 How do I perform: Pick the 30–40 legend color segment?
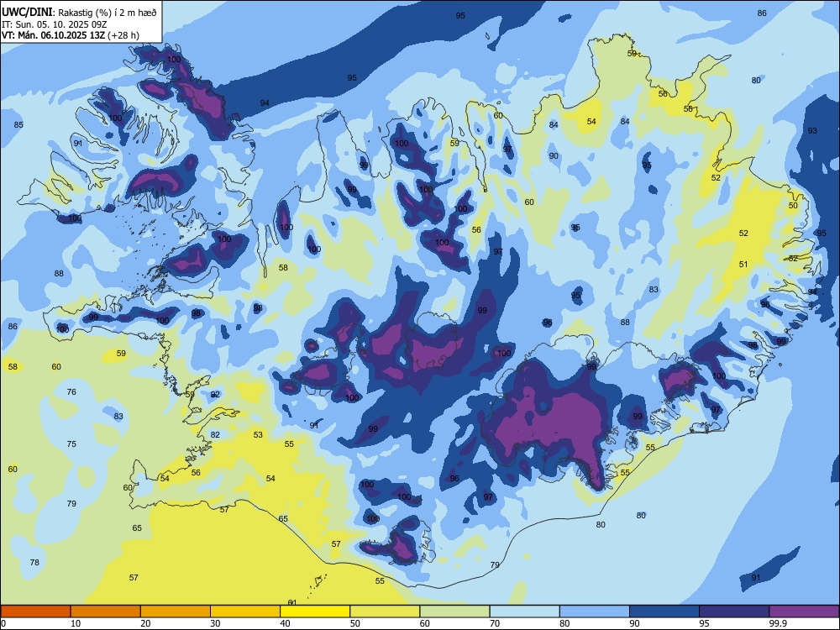pyautogui.click(x=245, y=612)
